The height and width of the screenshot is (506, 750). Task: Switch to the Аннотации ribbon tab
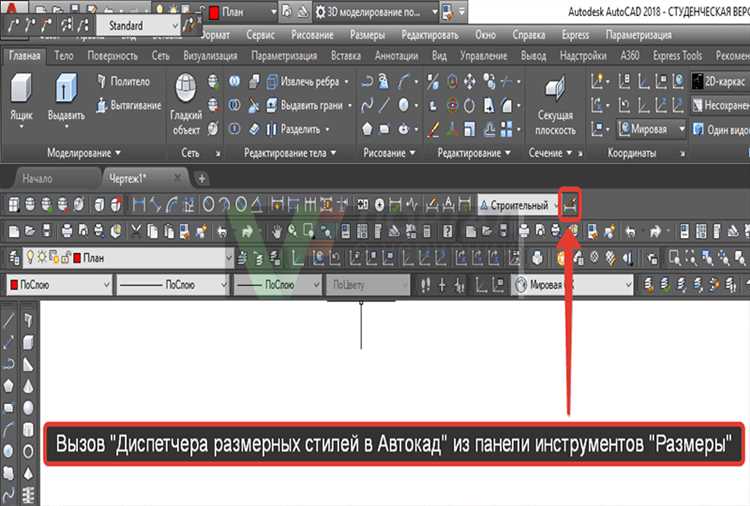[396, 56]
